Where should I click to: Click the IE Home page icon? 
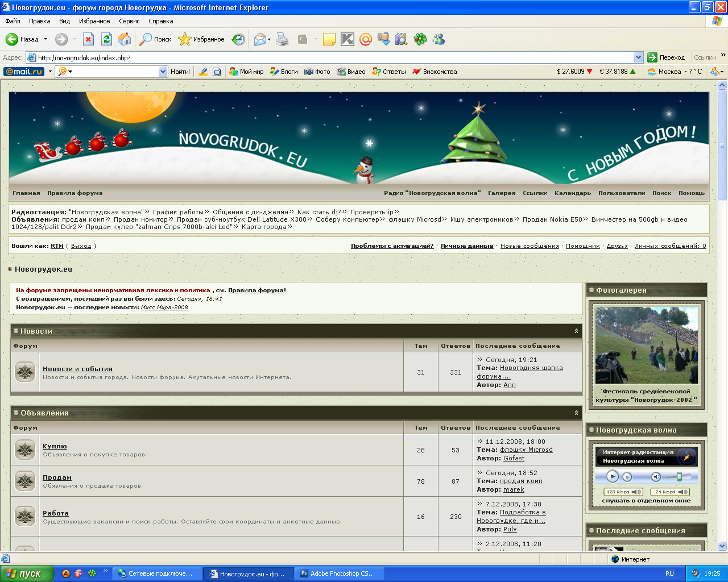coord(125,39)
